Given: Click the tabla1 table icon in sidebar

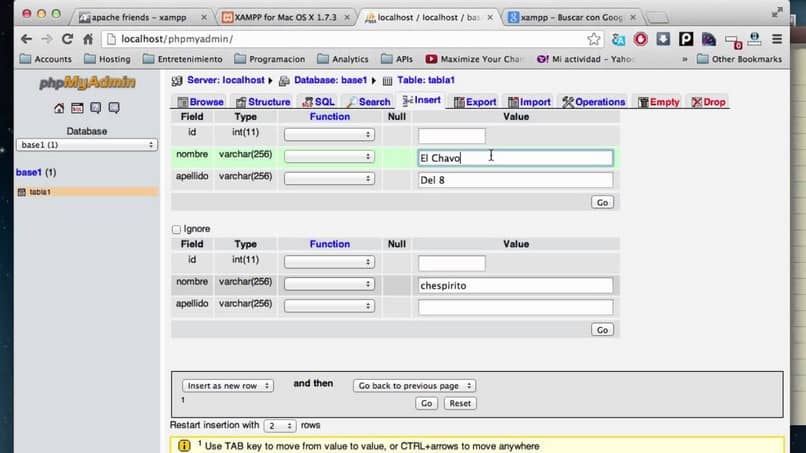Looking at the screenshot, I should tap(22, 192).
